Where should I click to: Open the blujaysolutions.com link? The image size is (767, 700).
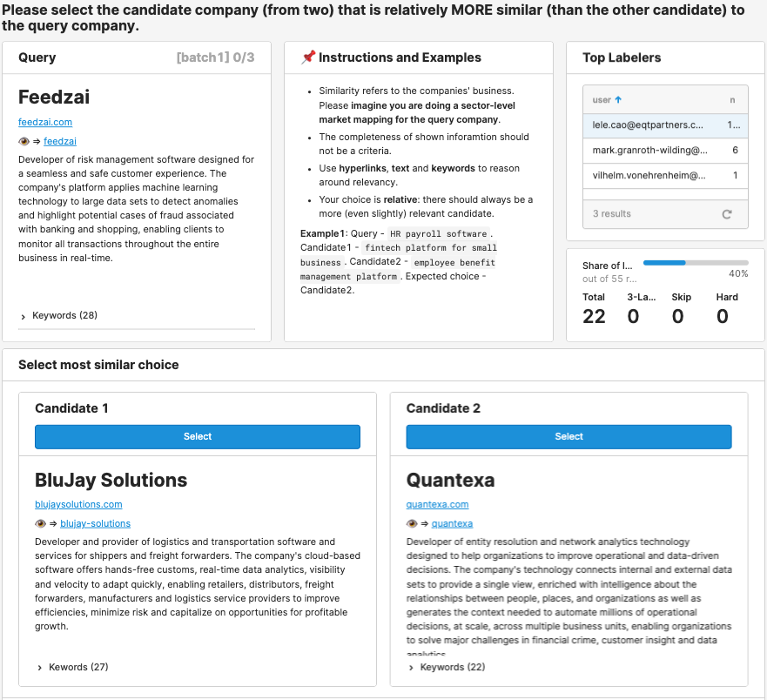point(78,504)
